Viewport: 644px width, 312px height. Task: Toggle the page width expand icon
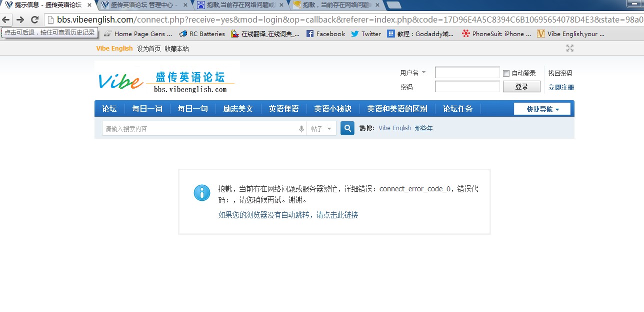point(569,48)
